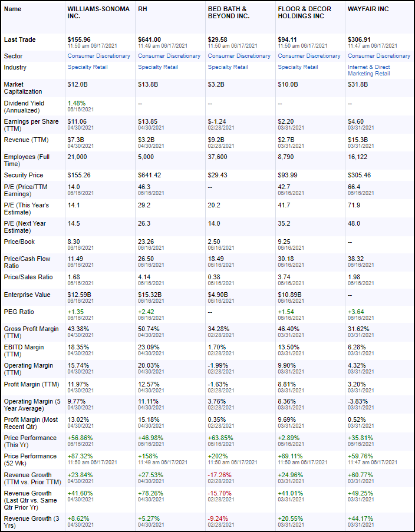Click Floor & Decor's enterprise value $10.89B
Viewport: 415px width, 532px height.
[289, 295]
